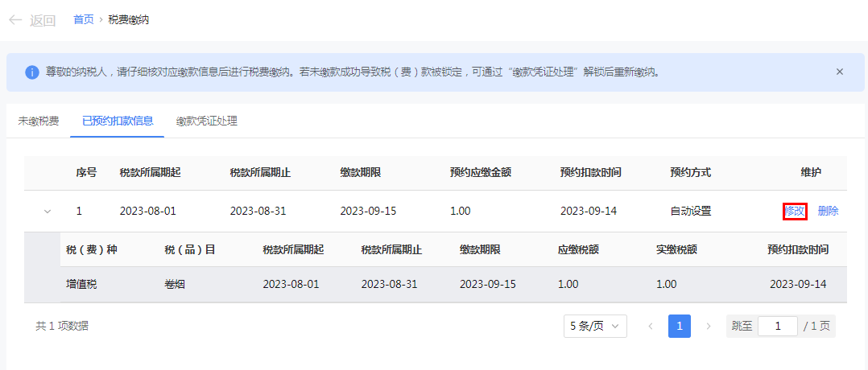Click the 税费缴纳 breadcrumb item

point(128,20)
